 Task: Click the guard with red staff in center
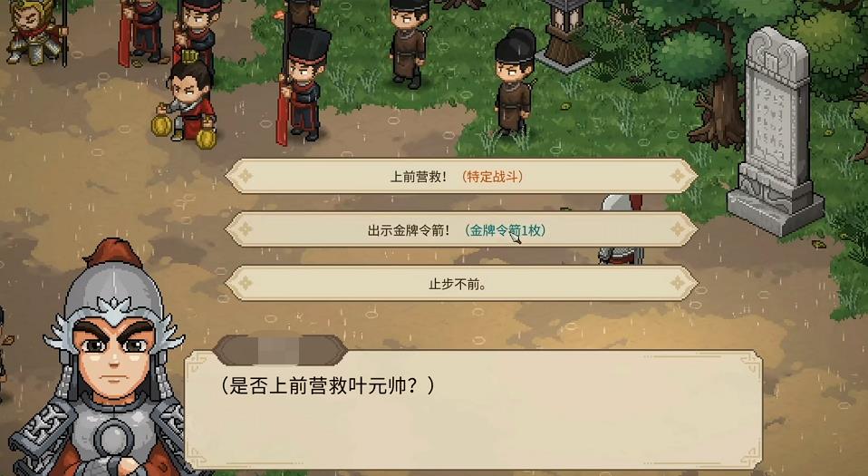(302, 86)
